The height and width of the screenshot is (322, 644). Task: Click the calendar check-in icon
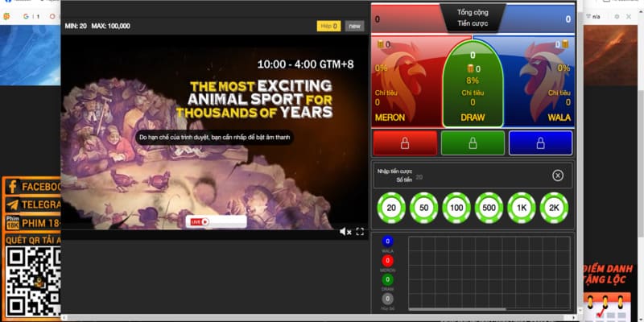click(x=607, y=307)
